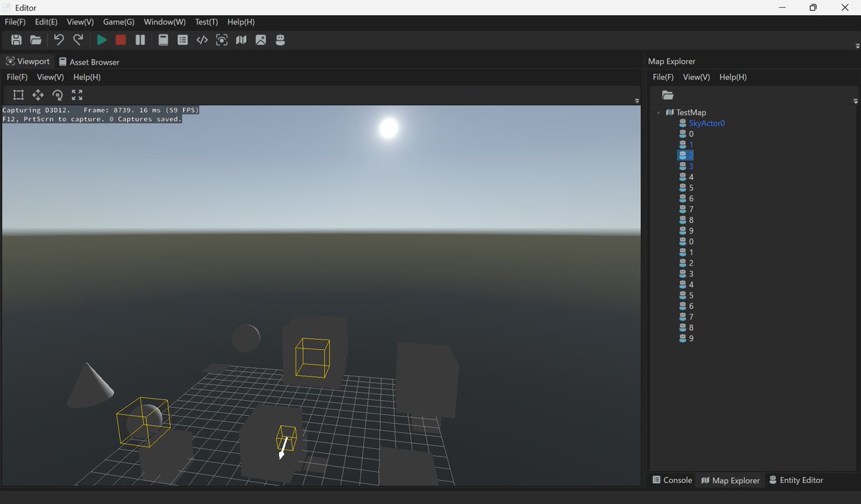Save with the floppy disk toolbar icon
This screenshot has height=504, width=861.
[x=17, y=40]
